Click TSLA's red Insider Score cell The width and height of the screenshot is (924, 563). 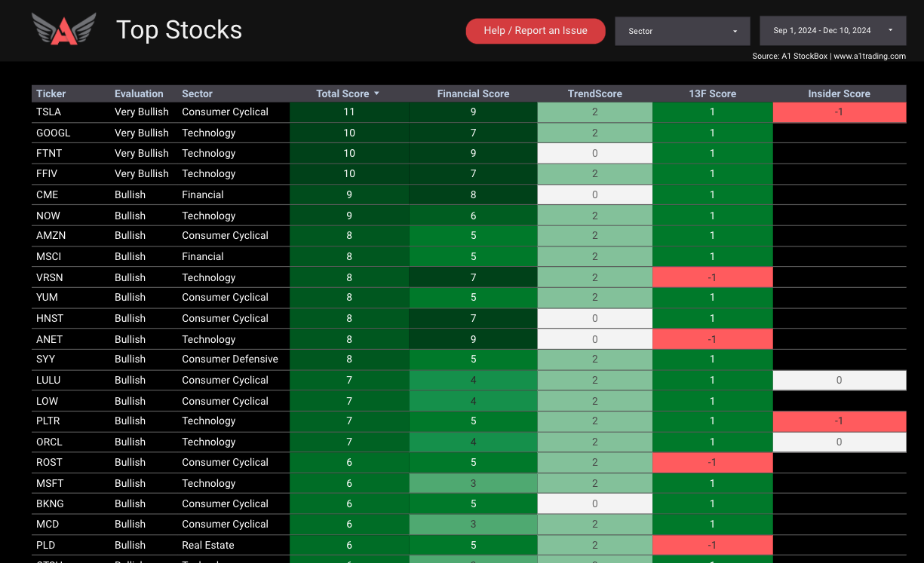[x=839, y=112]
